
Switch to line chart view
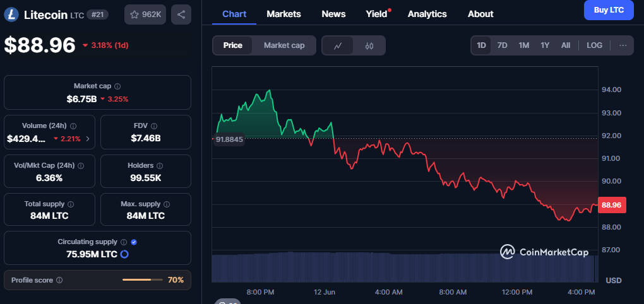click(338, 45)
